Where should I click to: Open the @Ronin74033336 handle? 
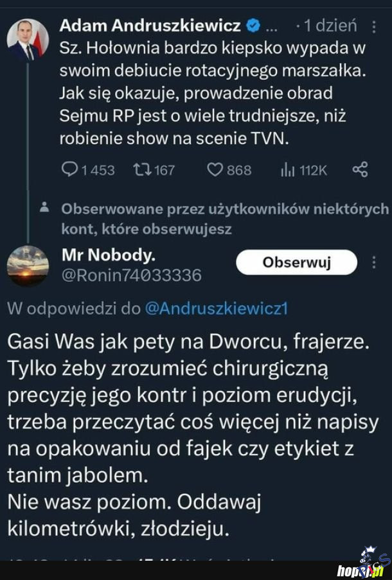131,275
